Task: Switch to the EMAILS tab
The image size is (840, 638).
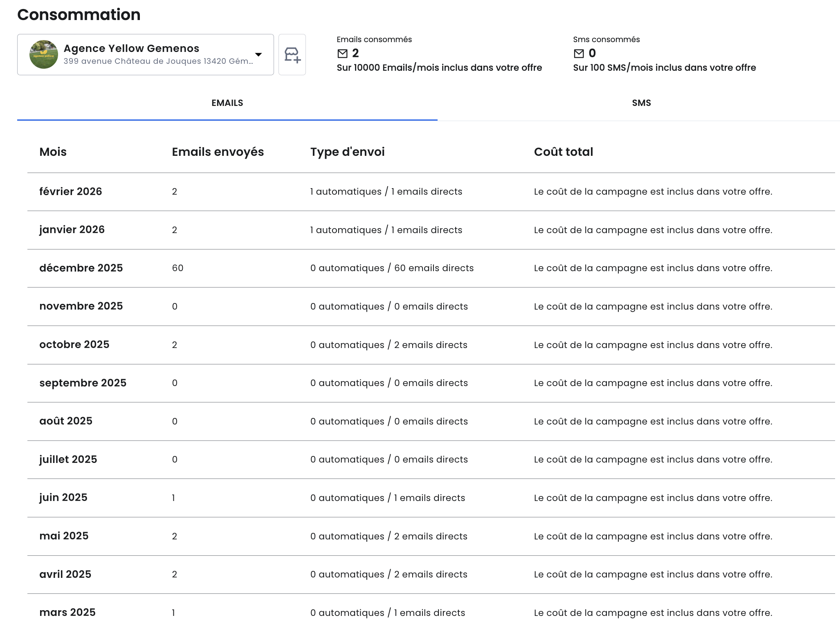Action: 227,103
